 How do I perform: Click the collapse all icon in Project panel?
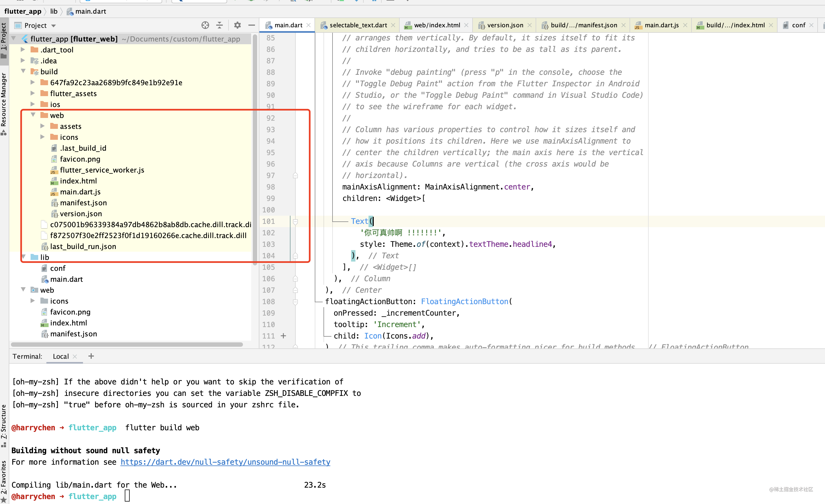219,25
